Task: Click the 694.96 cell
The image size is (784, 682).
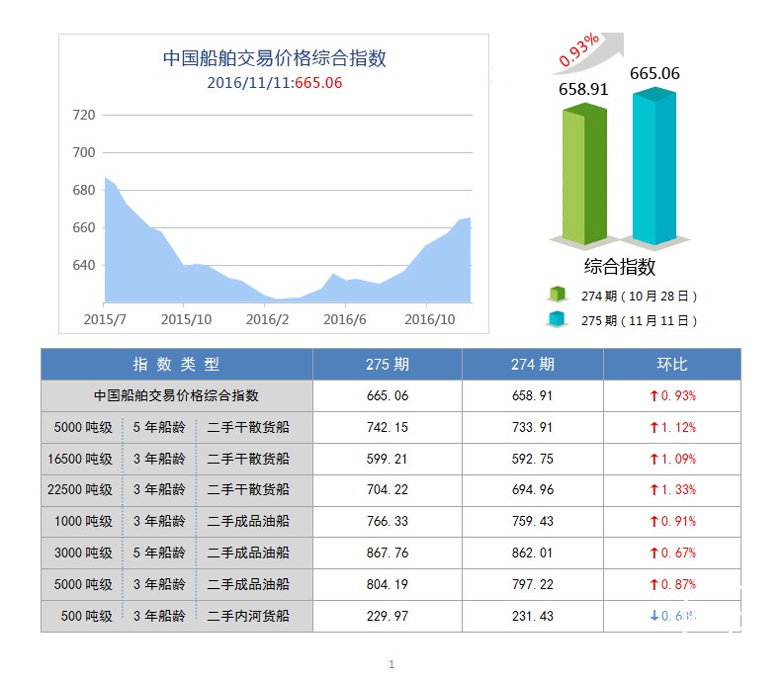Action: coord(533,489)
